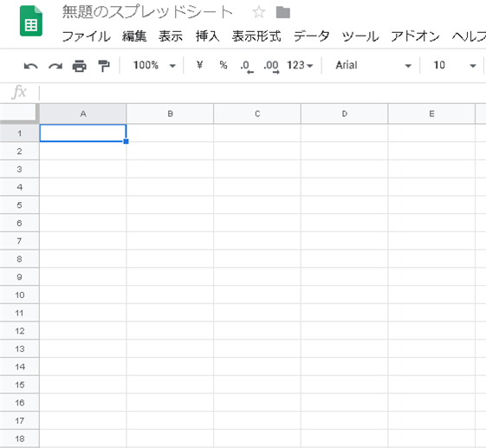Select cell E14
This screenshot has height=448, width=486.
click(431, 367)
